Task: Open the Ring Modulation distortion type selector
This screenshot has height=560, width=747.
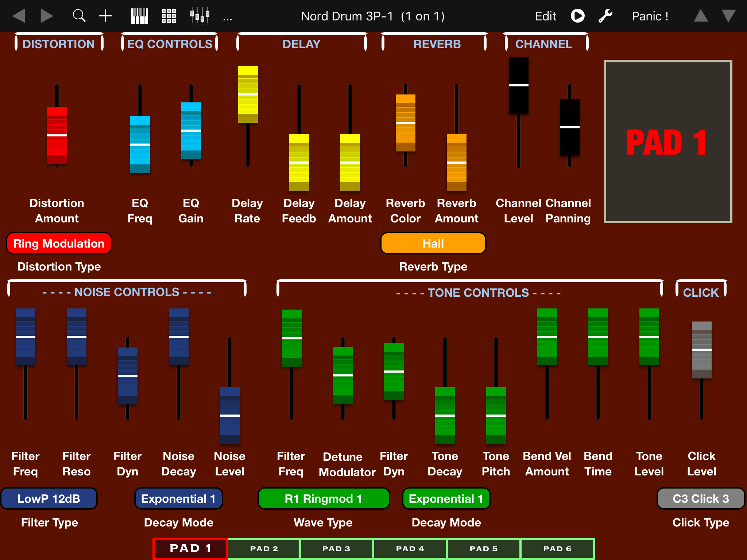Action: point(59,243)
